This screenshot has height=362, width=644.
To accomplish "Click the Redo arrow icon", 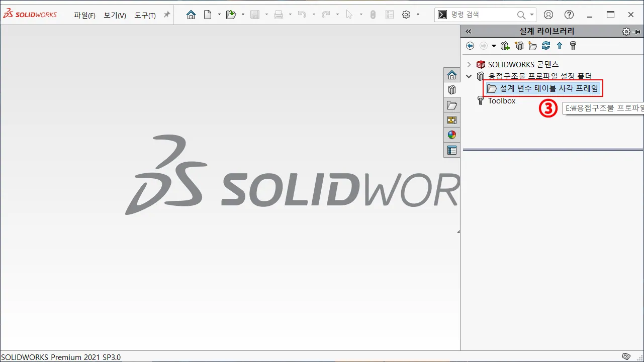I will pos(326,15).
